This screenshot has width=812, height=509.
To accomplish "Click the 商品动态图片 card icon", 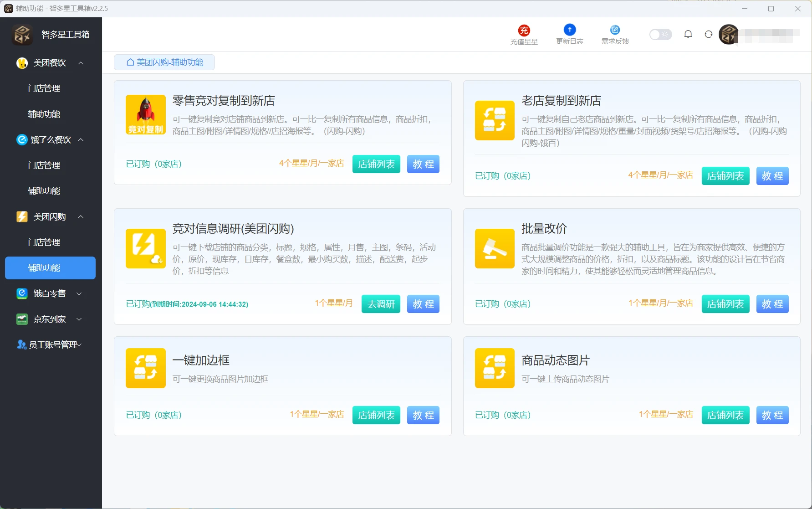I will click(495, 368).
